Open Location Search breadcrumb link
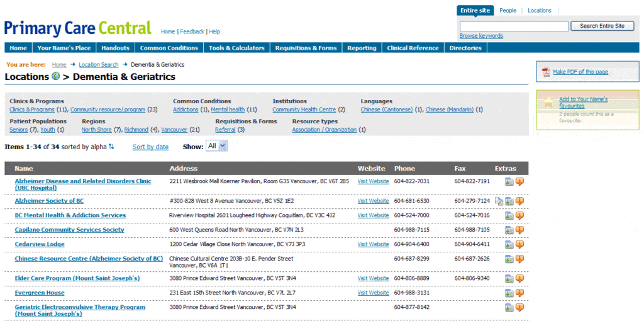644x321 pixels. point(99,65)
